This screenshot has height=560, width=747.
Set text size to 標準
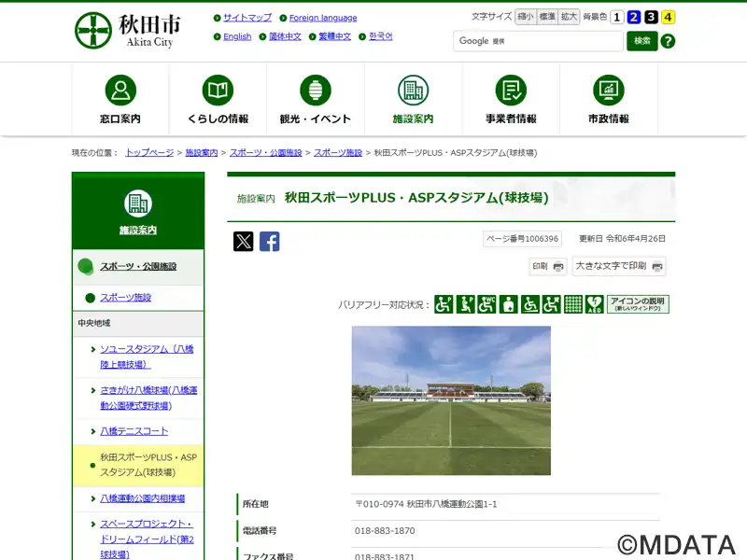(x=547, y=17)
